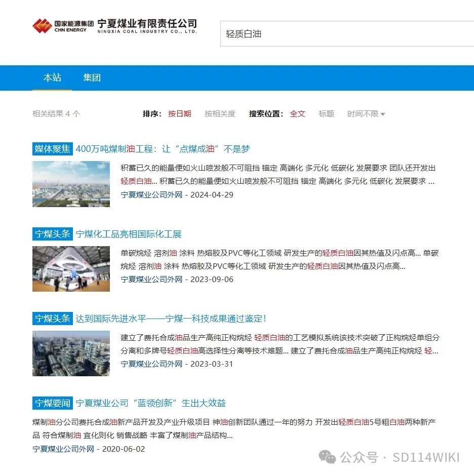Click the 相关结果 4 个 count text
Image resolution: width=474 pixels, height=476 pixels.
[x=56, y=114]
